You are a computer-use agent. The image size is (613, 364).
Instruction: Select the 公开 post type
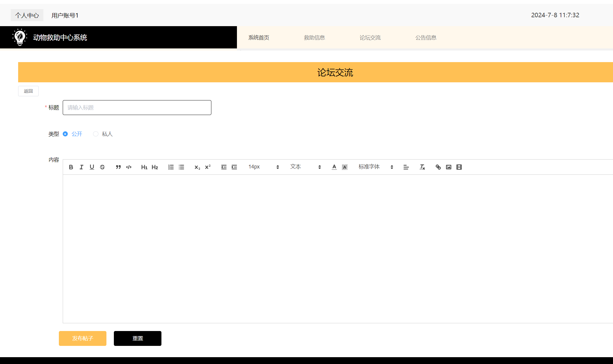[65, 134]
